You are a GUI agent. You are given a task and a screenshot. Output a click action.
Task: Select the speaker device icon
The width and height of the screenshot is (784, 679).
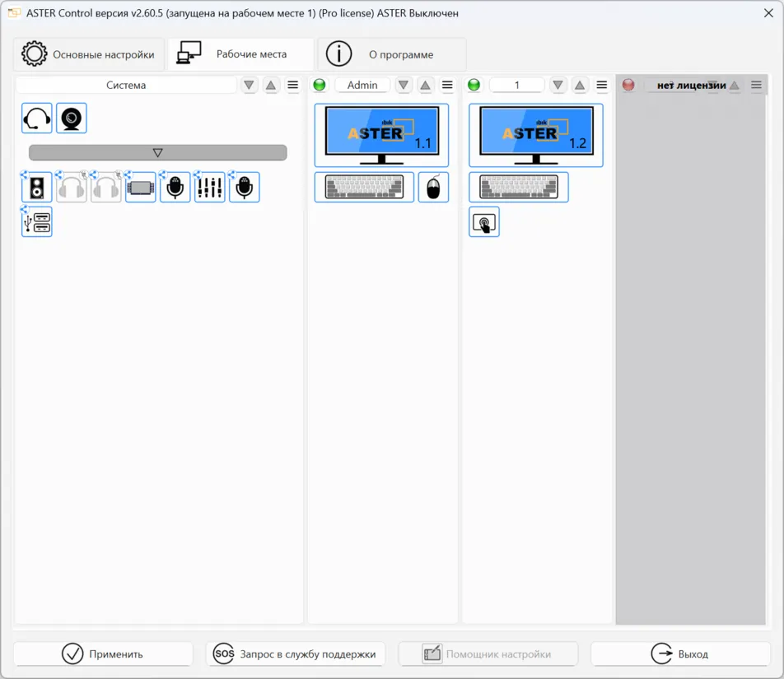[35, 186]
